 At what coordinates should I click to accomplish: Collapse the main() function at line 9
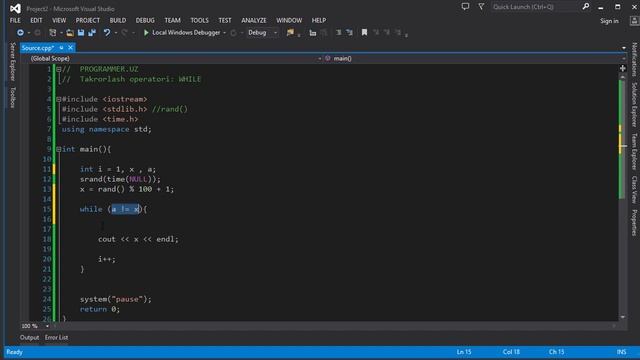pos(58,149)
